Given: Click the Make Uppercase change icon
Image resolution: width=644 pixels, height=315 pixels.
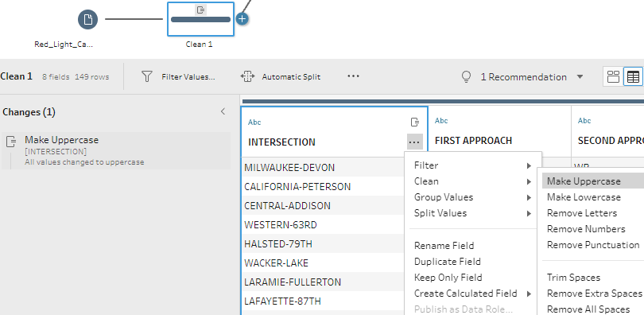Looking at the screenshot, I should [x=11, y=142].
